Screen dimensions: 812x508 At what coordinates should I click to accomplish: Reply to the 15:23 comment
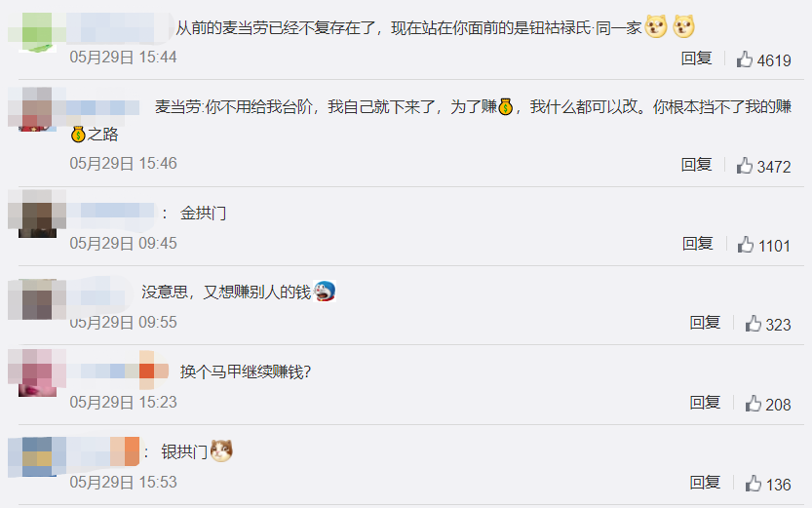point(705,403)
